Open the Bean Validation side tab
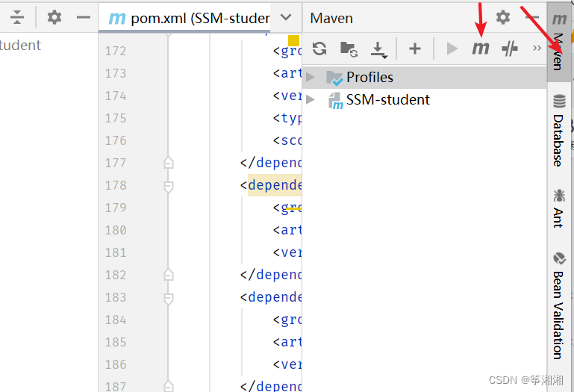The image size is (574, 392). point(558,305)
